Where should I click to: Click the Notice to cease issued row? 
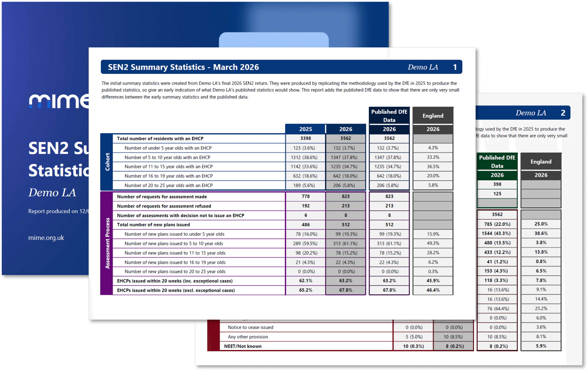(250, 327)
